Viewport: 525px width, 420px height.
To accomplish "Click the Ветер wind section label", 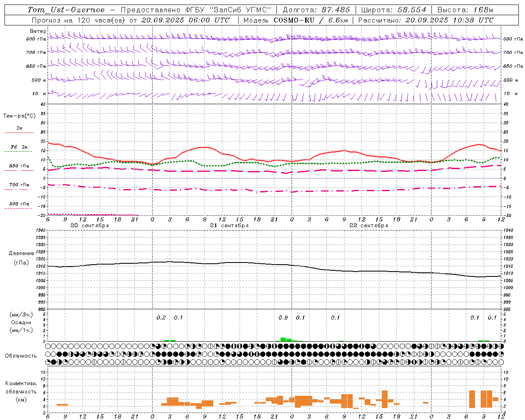I will pyautogui.click(x=38, y=31).
